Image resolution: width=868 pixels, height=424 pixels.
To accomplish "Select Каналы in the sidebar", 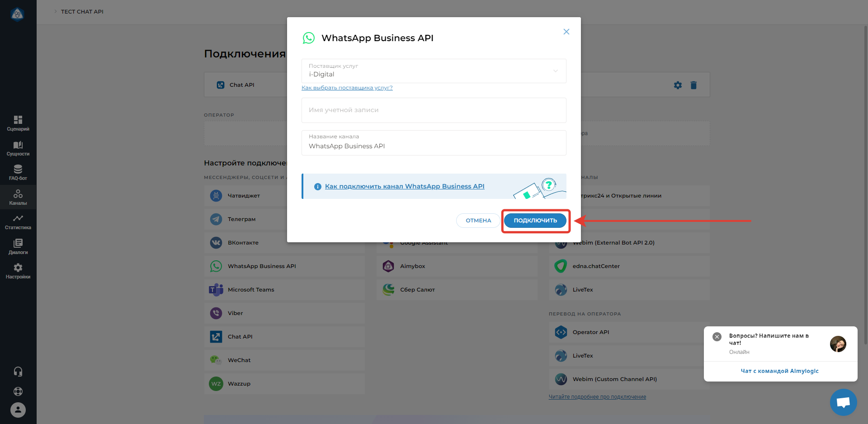I will (x=18, y=198).
